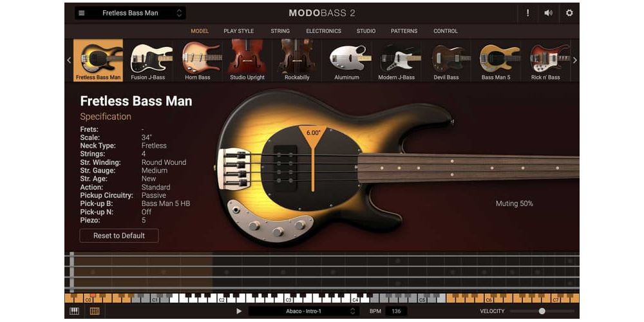Image resolution: width=644 pixels, height=322 pixels.
Task: Select the Fusion J-Bass model
Action: (x=148, y=61)
